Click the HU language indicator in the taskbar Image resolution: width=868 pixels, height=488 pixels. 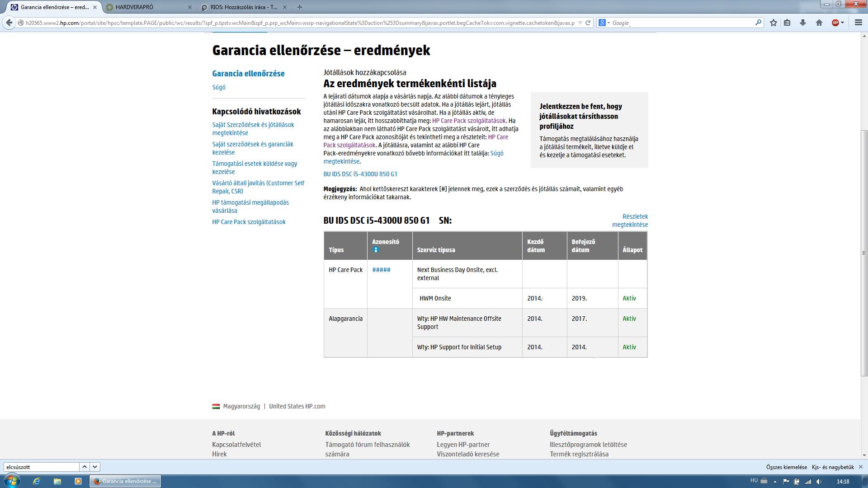pyautogui.click(x=754, y=480)
